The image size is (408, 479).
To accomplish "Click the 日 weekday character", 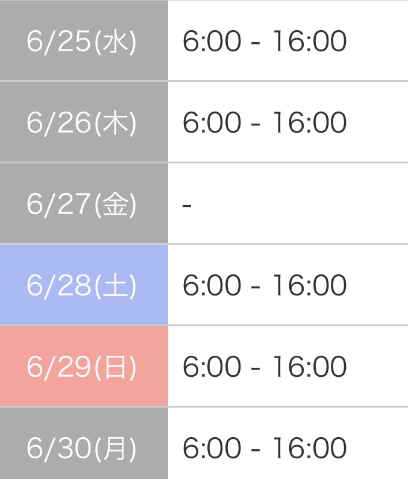I will (x=115, y=367).
